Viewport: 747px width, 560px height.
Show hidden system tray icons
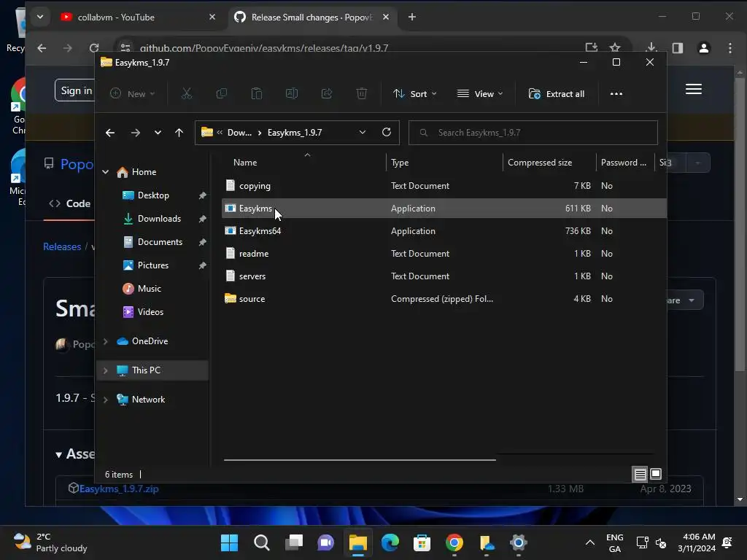589,542
